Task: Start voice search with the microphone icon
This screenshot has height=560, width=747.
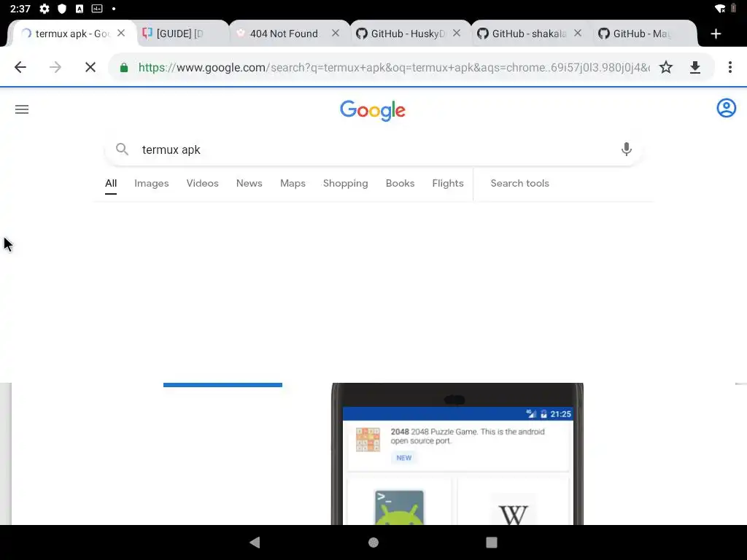Action: [627, 149]
